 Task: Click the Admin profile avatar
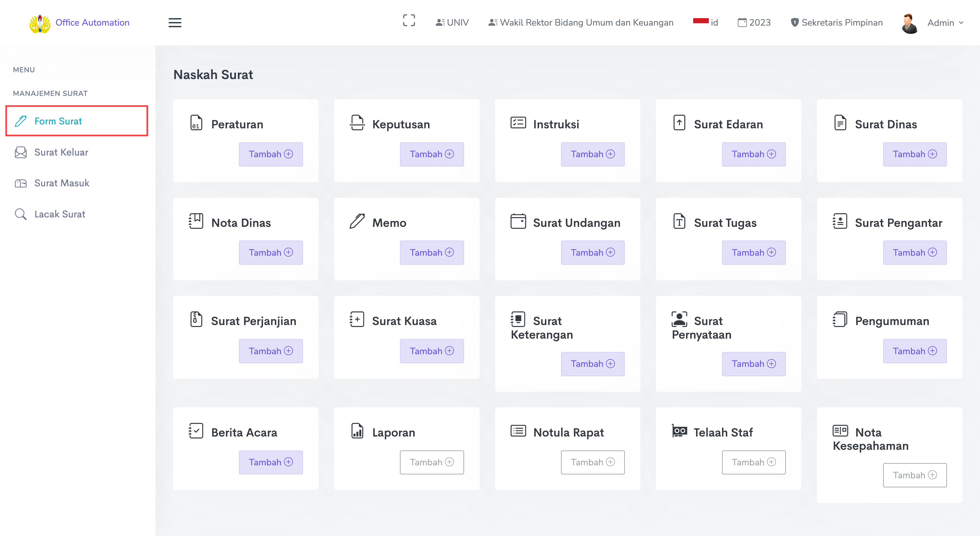(910, 23)
